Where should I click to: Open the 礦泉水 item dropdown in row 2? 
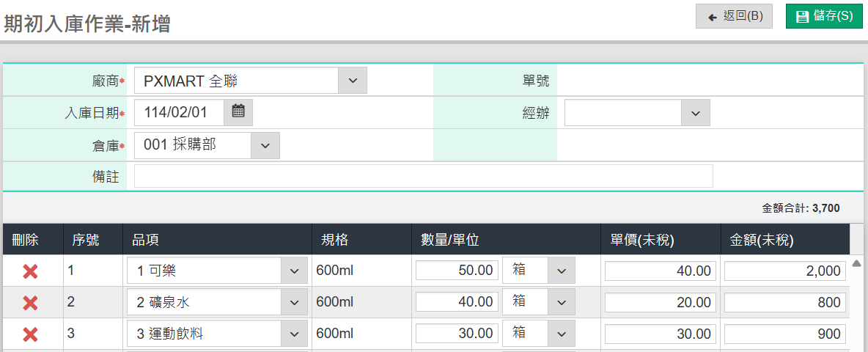294,303
